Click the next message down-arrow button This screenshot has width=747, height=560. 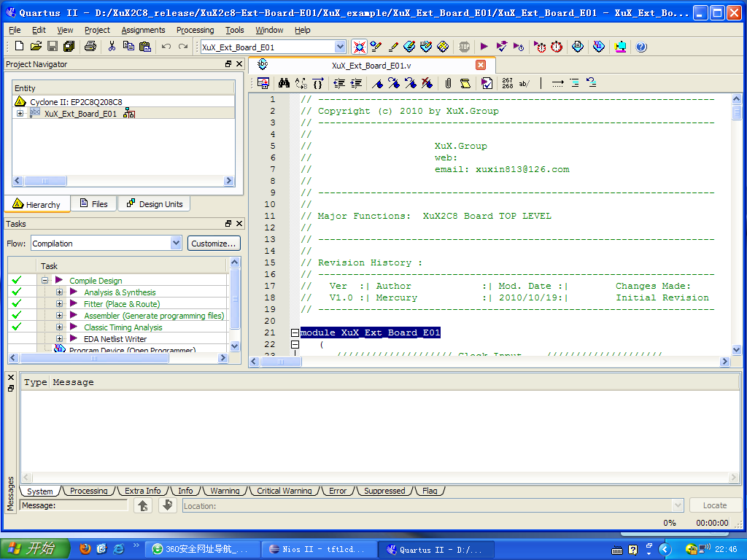pos(167,505)
